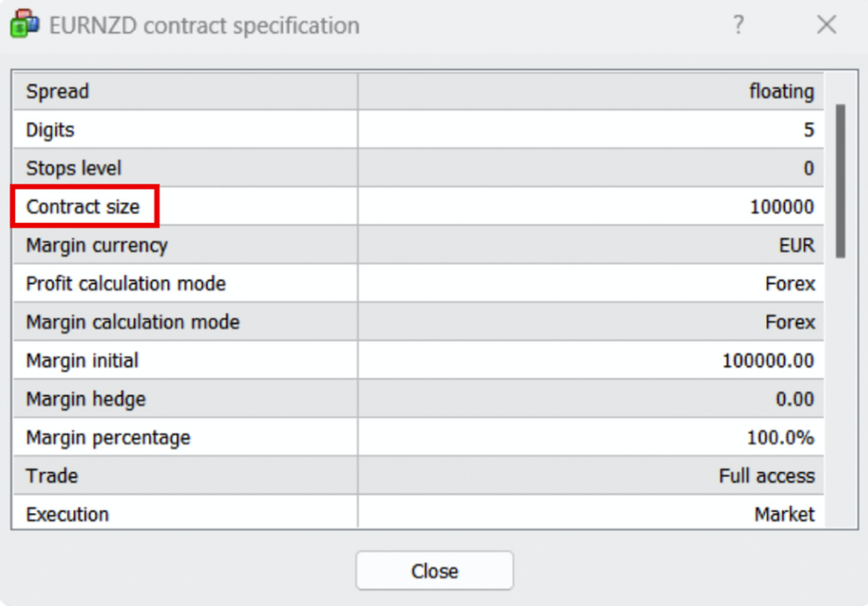Select the Margin currency row
Viewport: 868px width, 606px height.
[419, 245]
